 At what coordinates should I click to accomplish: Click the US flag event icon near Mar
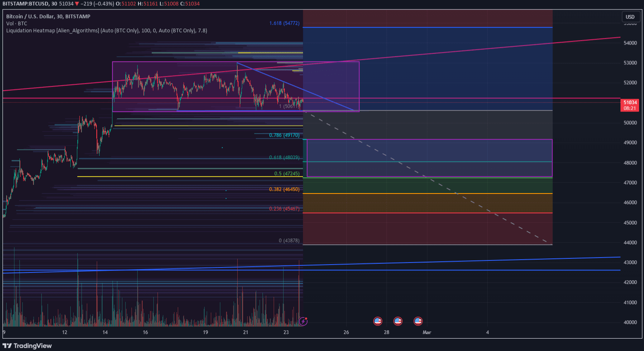click(x=418, y=321)
